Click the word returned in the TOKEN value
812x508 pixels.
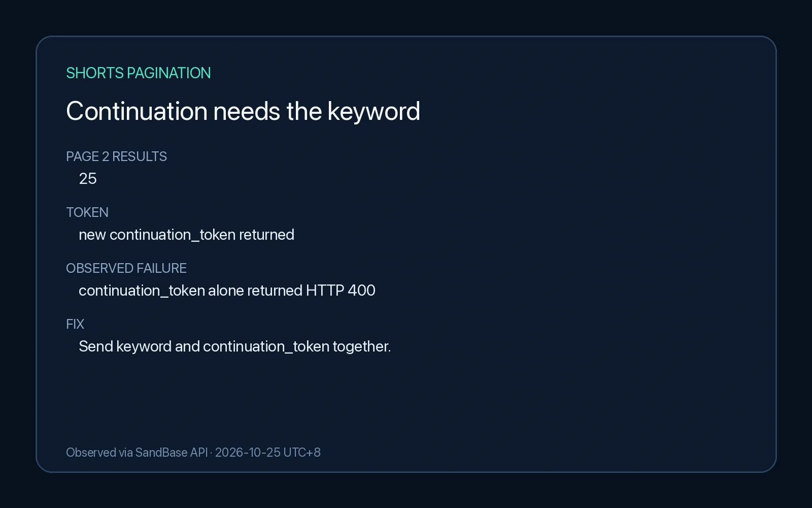[267, 235]
